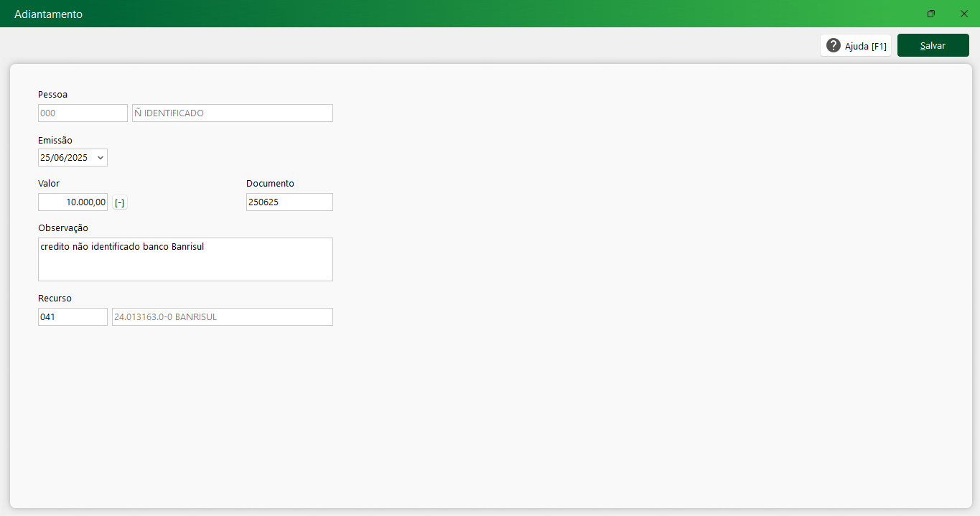Select the Pessoa code field showing 000
This screenshot has height=516, width=980.
tap(83, 113)
